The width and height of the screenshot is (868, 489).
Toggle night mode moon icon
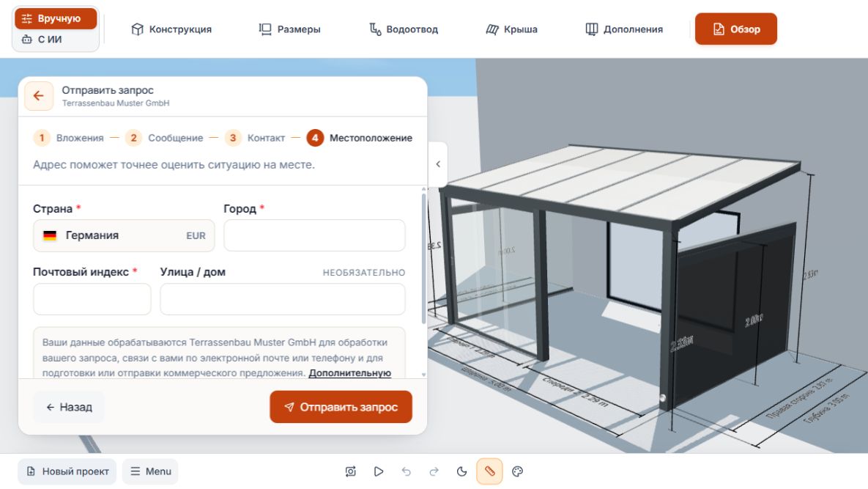coord(461,471)
